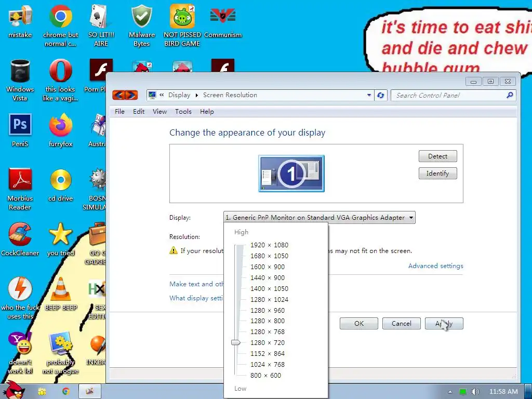This screenshot has width=532, height=399.
Task: Select 1024 × 768 resolution
Action: (268, 364)
